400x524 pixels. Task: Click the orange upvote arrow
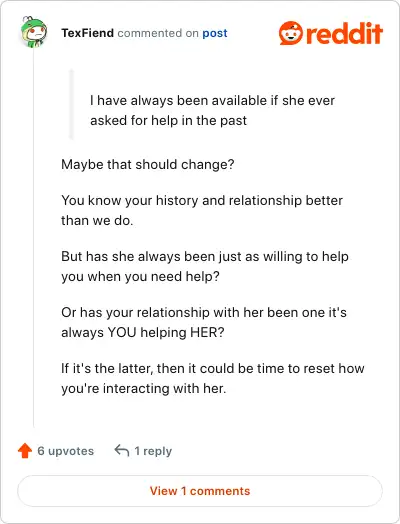[x=25, y=451]
